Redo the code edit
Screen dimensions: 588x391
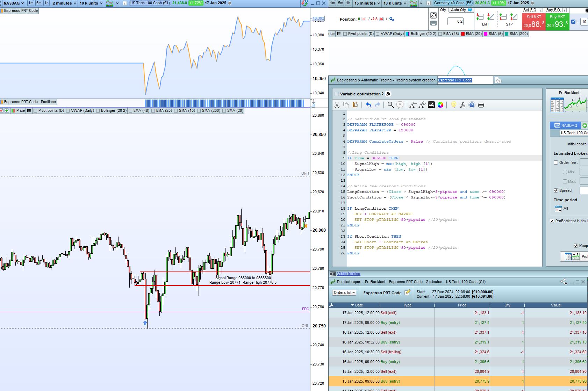point(378,105)
